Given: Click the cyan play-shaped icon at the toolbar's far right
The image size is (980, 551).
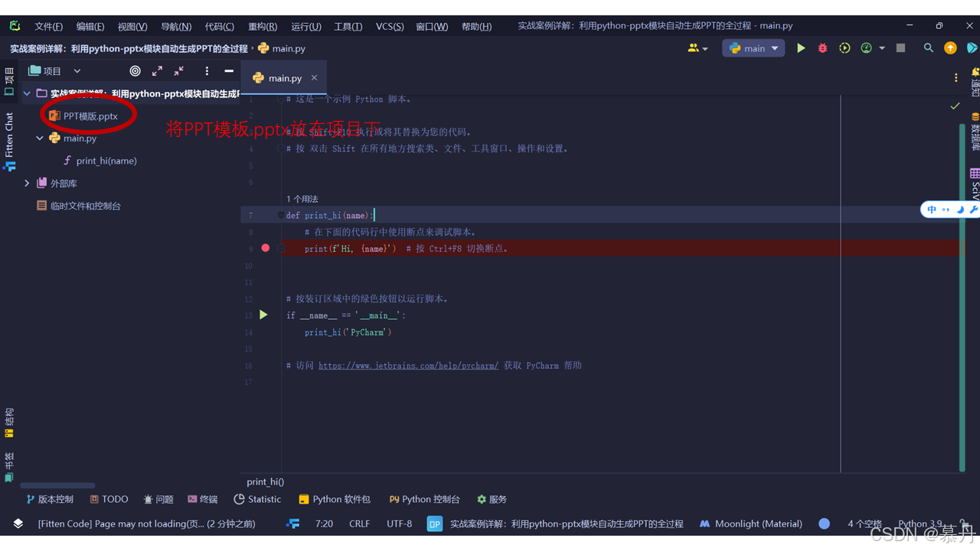Looking at the screenshot, I should (x=972, y=48).
